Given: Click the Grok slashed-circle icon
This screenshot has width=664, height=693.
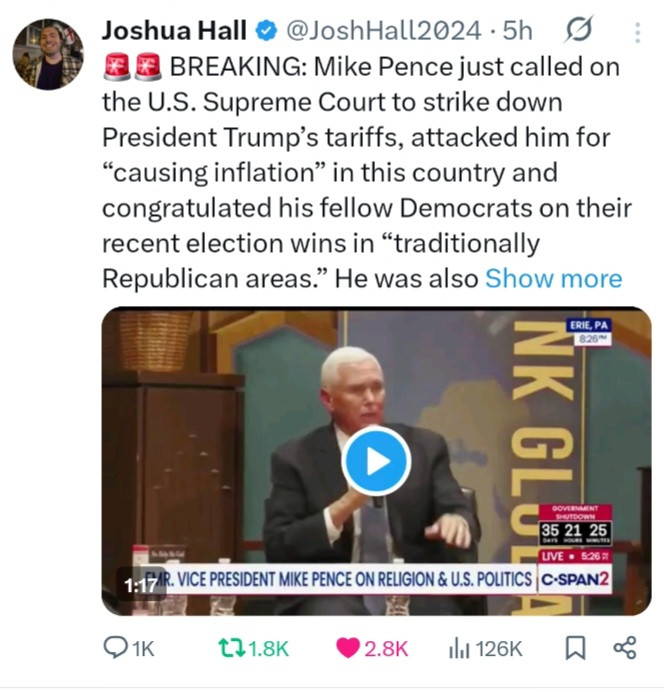Looking at the screenshot, I should (578, 30).
